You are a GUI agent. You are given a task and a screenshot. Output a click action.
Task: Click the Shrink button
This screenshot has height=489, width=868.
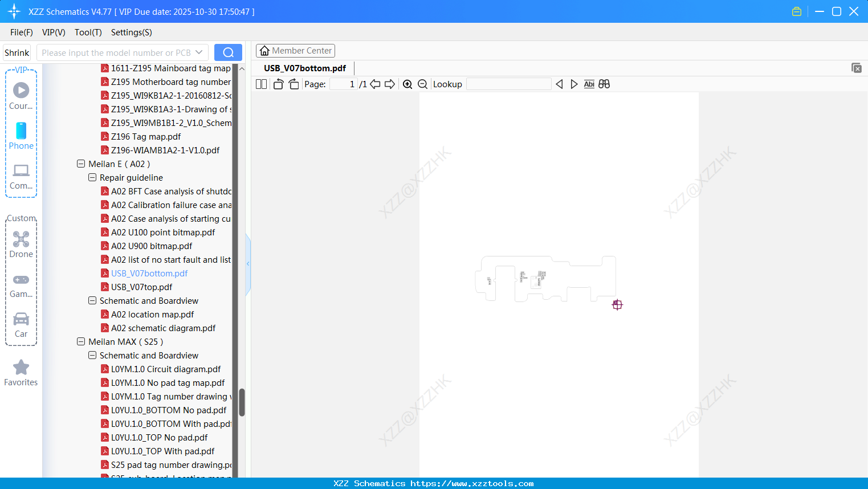pos(17,52)
